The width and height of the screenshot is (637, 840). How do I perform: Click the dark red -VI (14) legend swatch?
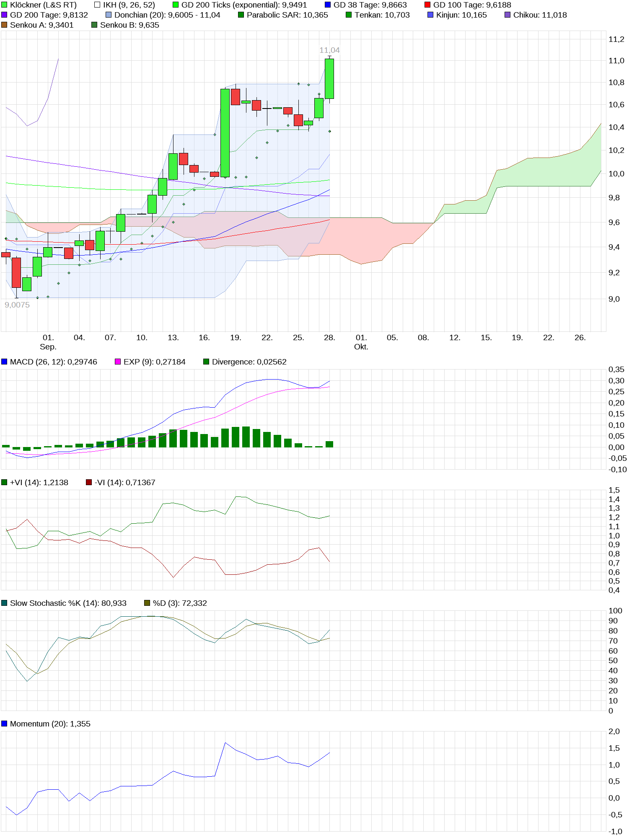pyautogui.click(x=89, y=483)
